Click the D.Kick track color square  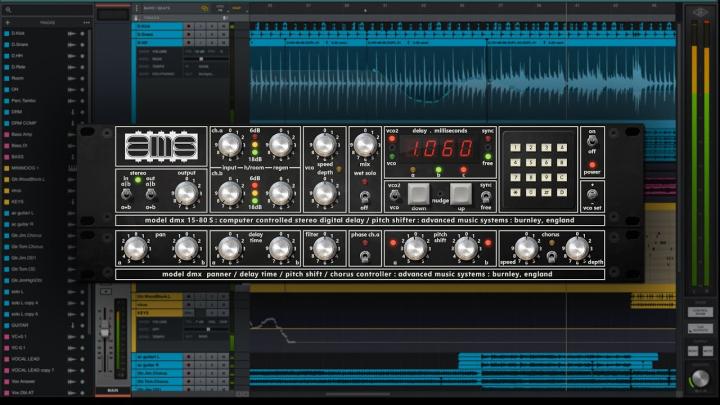point(6,34)
